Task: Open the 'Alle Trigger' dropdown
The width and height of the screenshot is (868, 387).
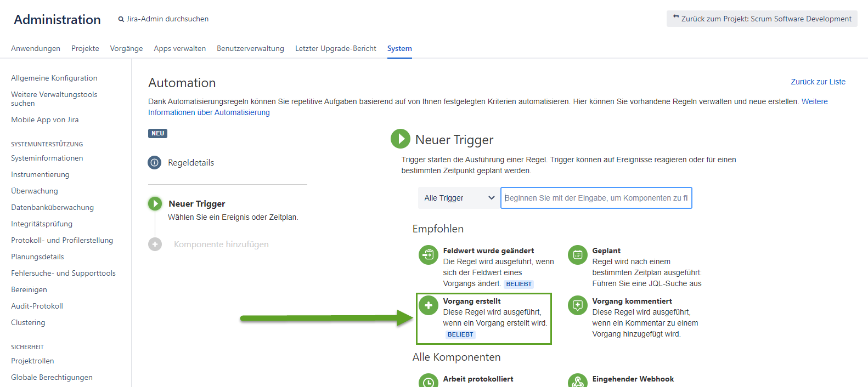Action: (x=459, y=198)
